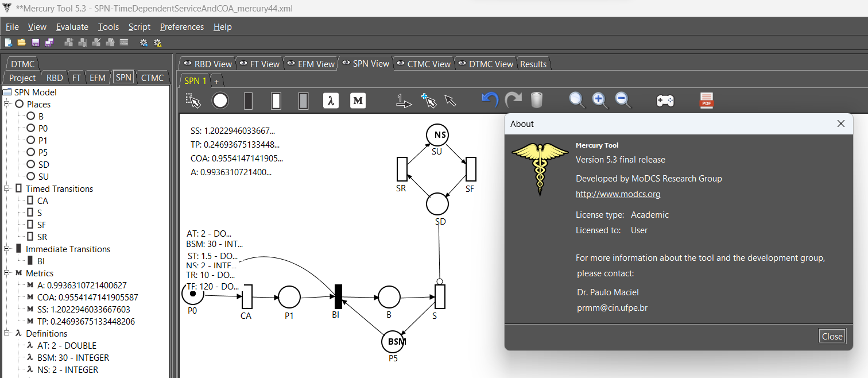Click the monitor pulse-line icon in main toolbar
The width and height of the screenshot is (868, 378).
click(x=124, y=43)
